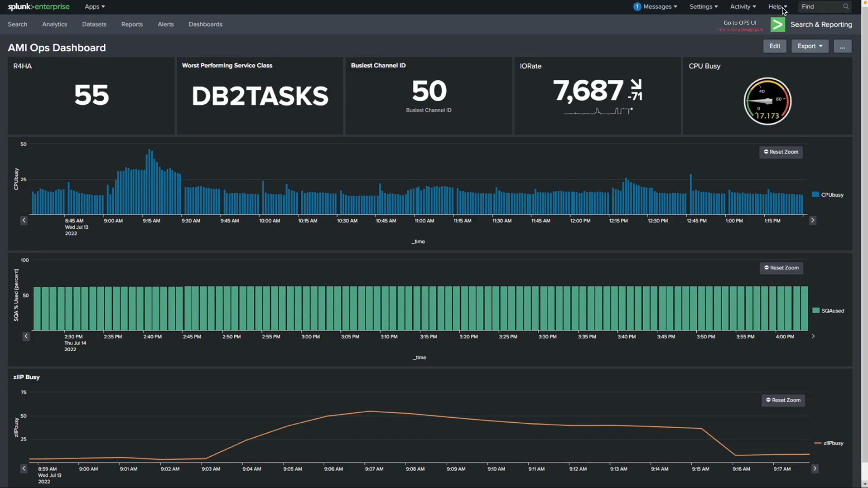
Task: Click the Find input field
Action: click(x=819, y=7)
